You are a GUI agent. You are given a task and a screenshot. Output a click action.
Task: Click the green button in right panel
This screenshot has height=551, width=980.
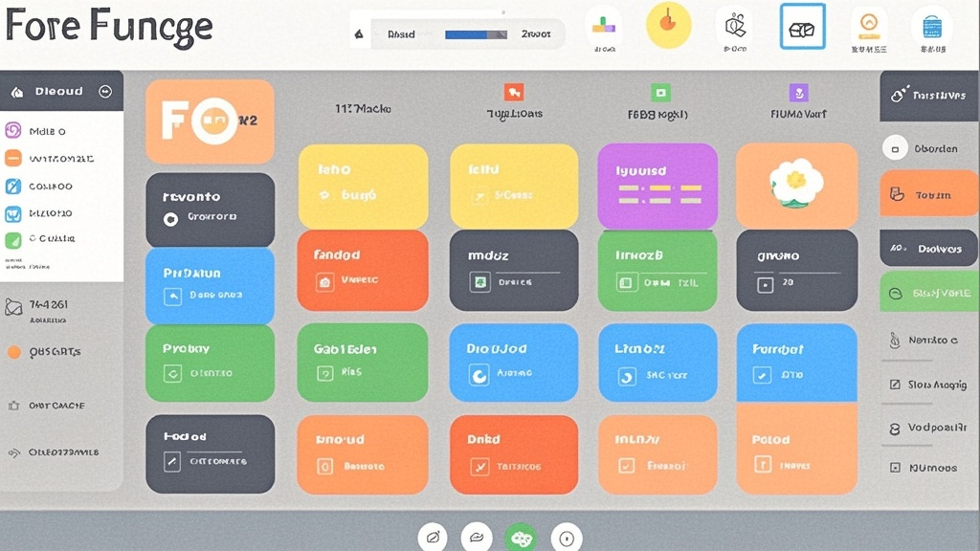[929, 293]
